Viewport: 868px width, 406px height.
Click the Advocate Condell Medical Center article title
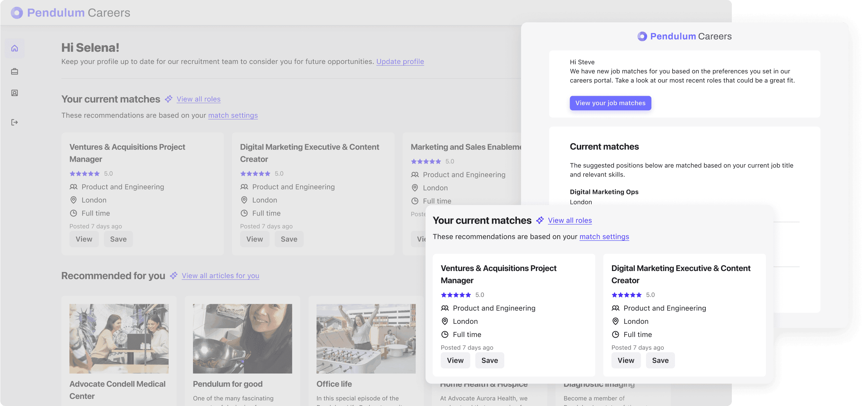pyautogui.click(x=118, y=390)
